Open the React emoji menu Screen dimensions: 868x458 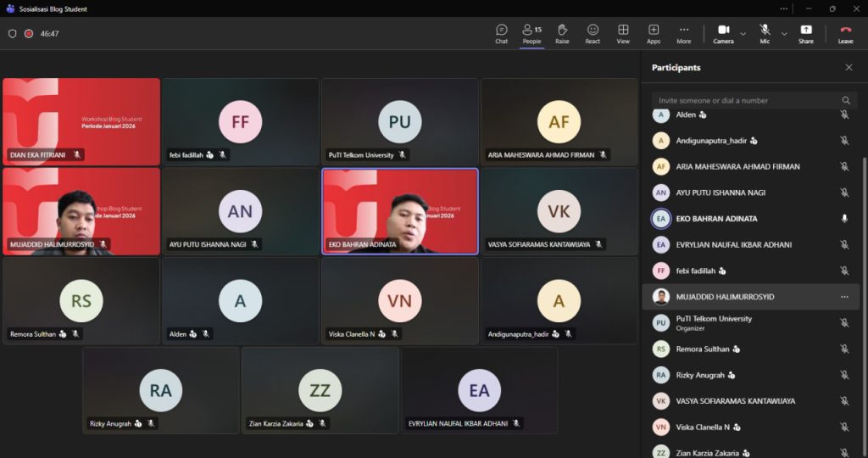[593, 33]
